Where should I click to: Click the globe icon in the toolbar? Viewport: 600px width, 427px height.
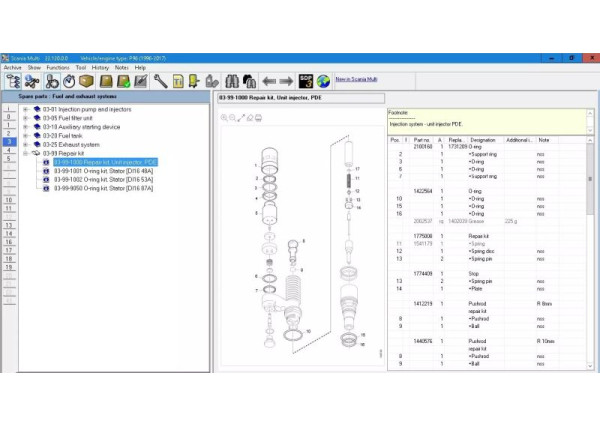tap(323, 80)
